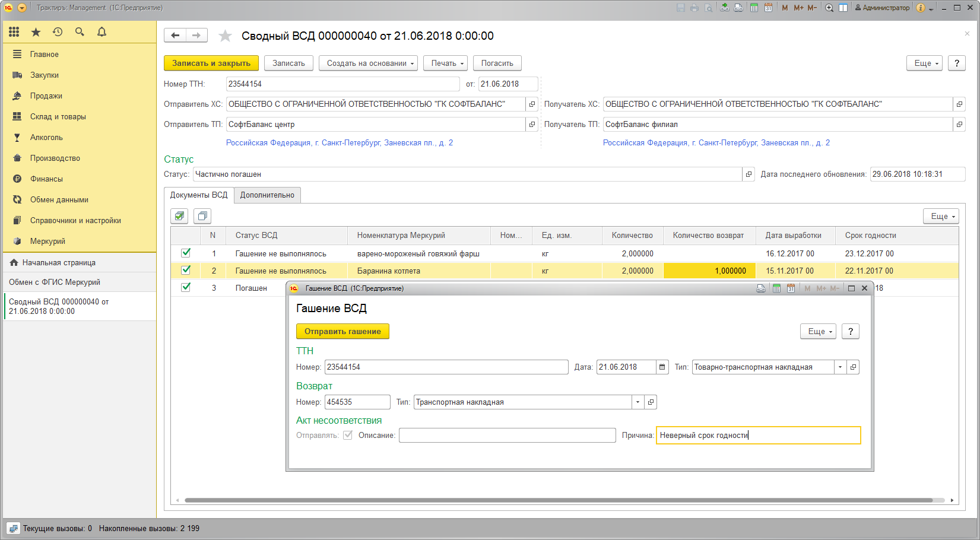Click M+ memory add in main title bar
The height and width of the screenshot is (540, 980).
pos(798,8)
